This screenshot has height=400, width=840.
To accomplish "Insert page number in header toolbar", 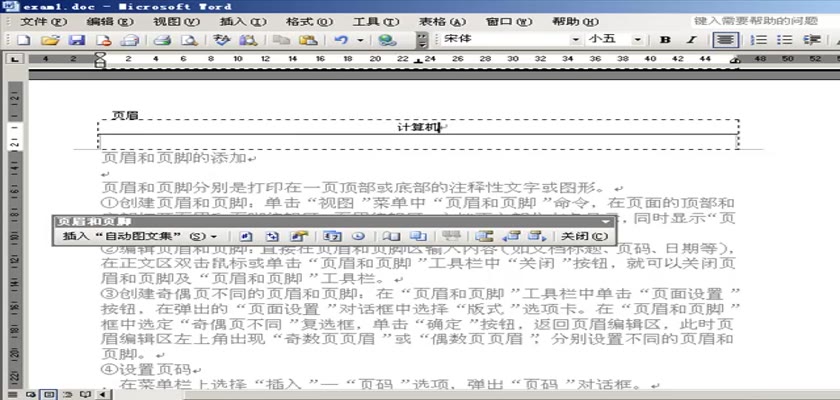I will click(x=246, y=237).
